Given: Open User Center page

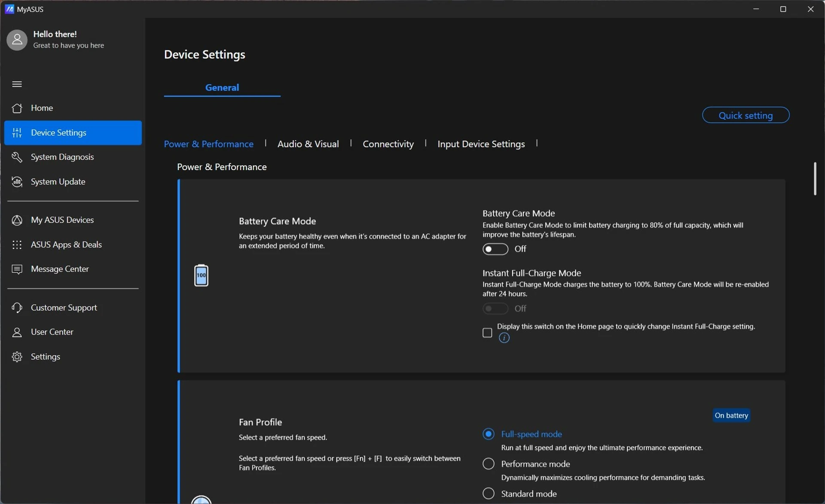Looking at the screenshot, I should pos(73,332).
